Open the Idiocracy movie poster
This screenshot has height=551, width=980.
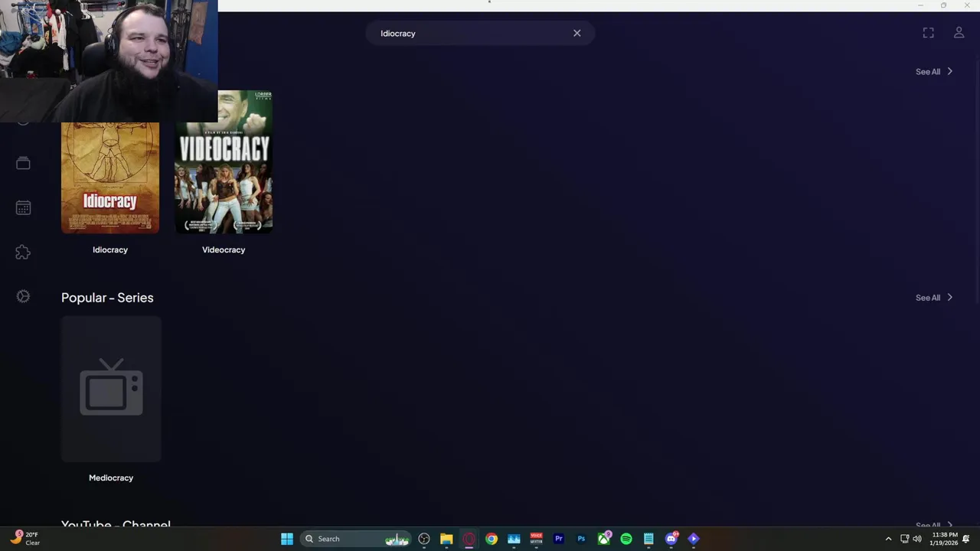point(110,178)
